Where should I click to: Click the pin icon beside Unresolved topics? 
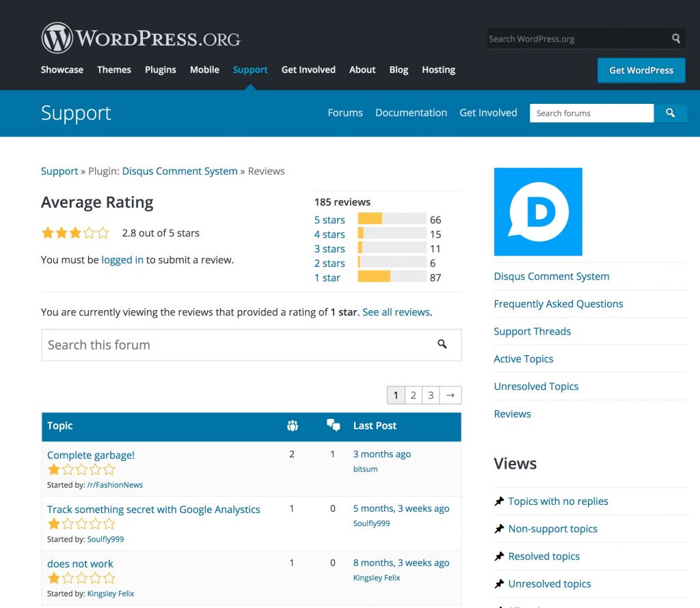coord(499,584)
